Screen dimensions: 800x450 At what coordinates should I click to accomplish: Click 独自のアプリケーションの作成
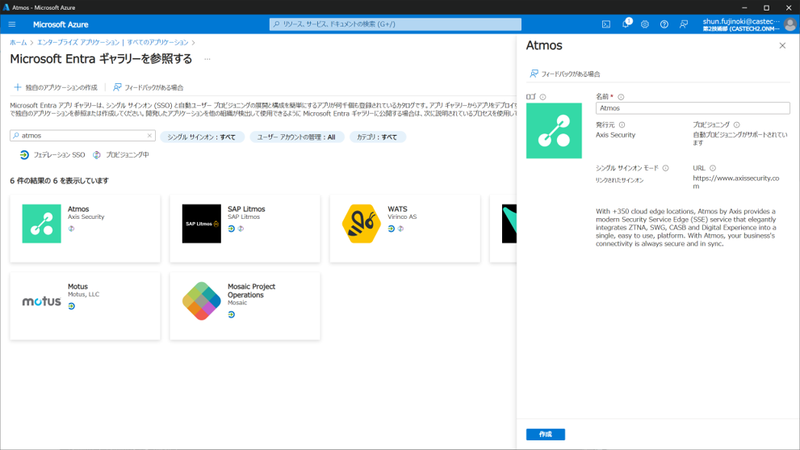pos(56,87)
